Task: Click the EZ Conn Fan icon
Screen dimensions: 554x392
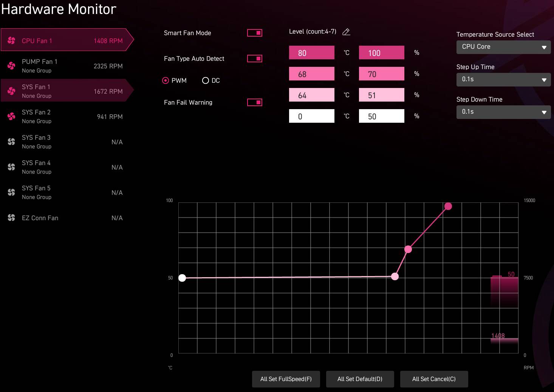Action: click(11, 218)
